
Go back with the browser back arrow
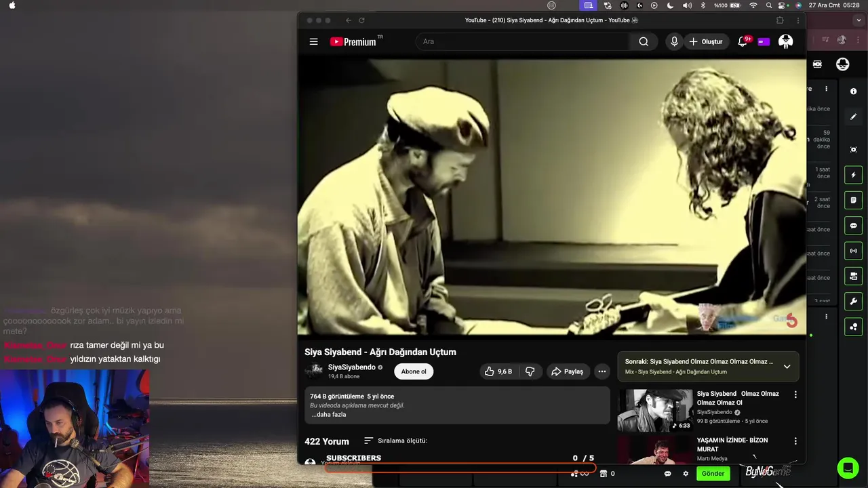(349, 20)
